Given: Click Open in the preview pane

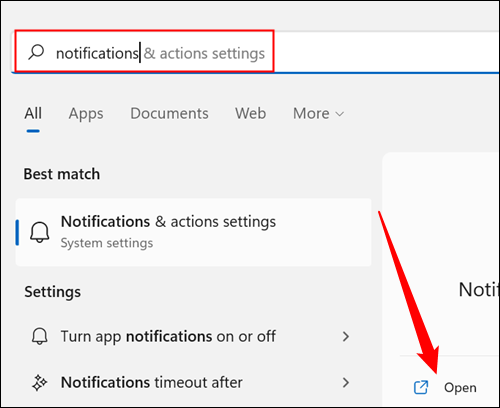Looking at the screenshot, I should pyautogui.click(x=460, y=388).
